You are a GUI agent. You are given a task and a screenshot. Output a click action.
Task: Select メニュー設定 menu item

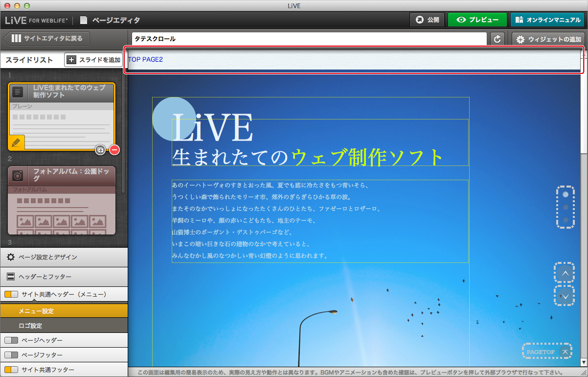coord(64,311)
